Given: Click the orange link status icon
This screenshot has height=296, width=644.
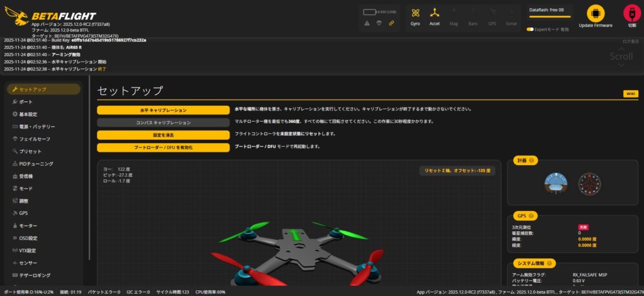Looking at the screenshot, I should pos(391,23).
